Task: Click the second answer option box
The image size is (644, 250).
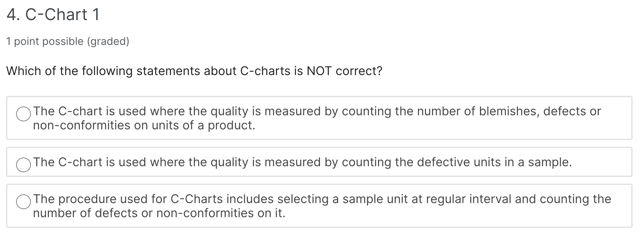Action: pos(319,163)
